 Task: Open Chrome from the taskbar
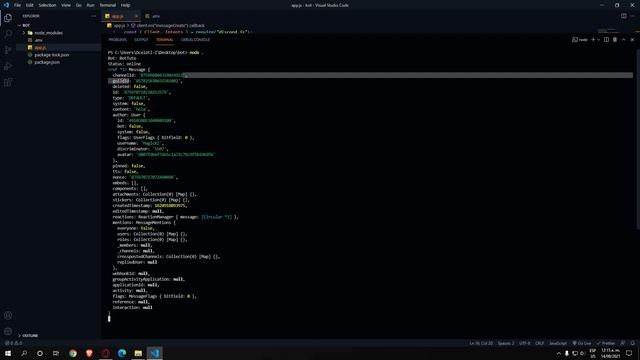[x=73, y=353]
